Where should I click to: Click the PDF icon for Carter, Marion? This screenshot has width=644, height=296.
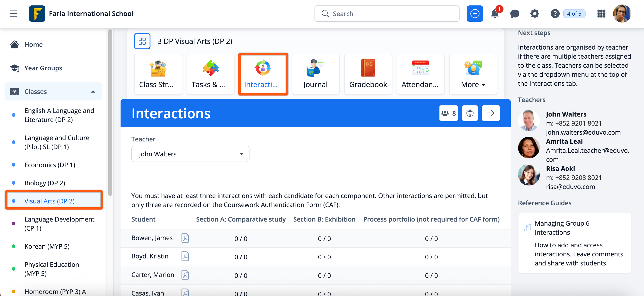click(x=185, y=275)
